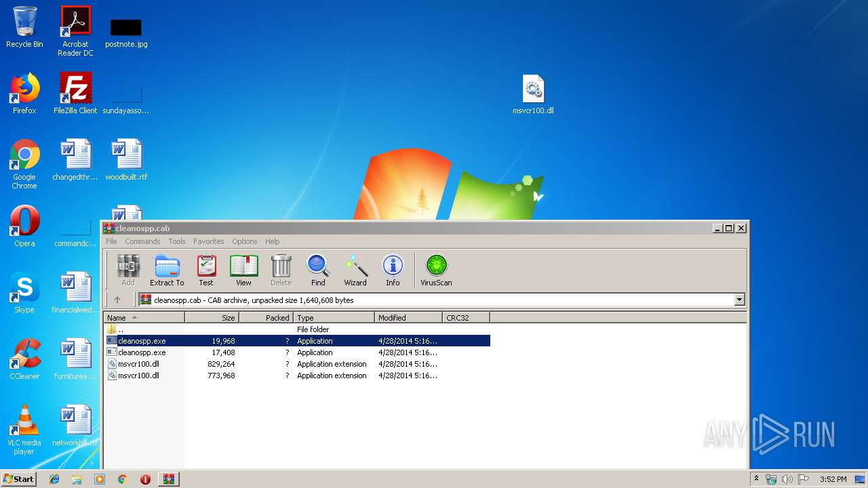Open the volume tray icon
This screenshot has width=868, height=488.
(787, 479)
